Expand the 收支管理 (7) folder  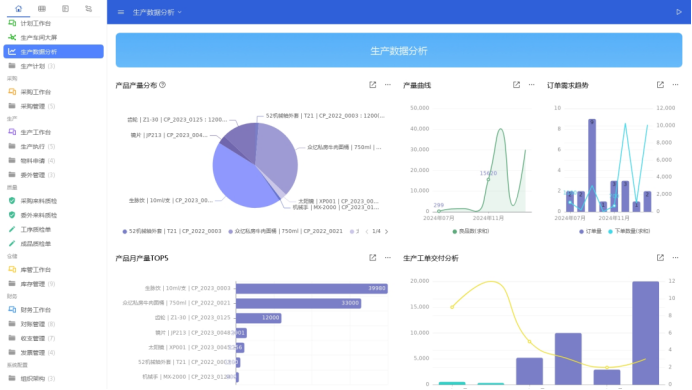[x=53, y=338]
